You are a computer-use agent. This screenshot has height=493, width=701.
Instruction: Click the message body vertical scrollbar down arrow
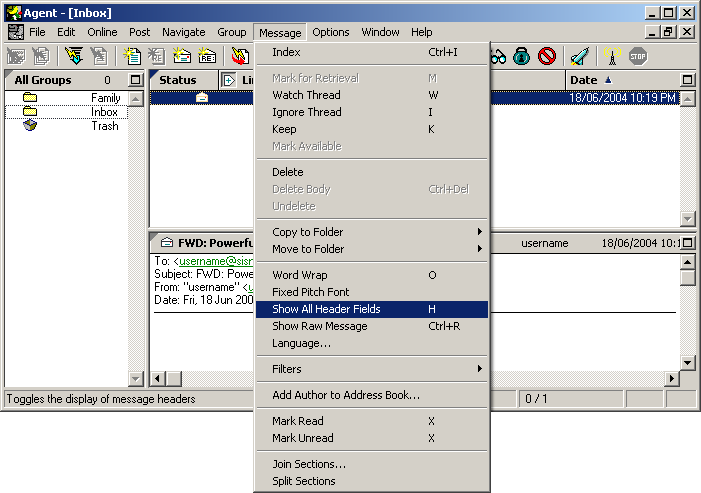pos(687,362)
